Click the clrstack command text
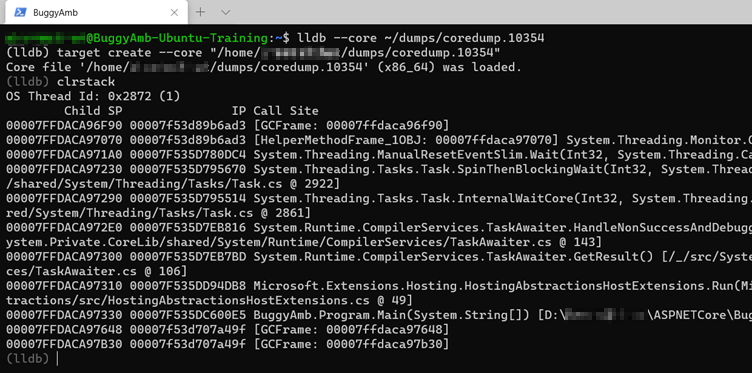Image resolution: width=752 pixels, height=373 pixels. tap(86, 82)
